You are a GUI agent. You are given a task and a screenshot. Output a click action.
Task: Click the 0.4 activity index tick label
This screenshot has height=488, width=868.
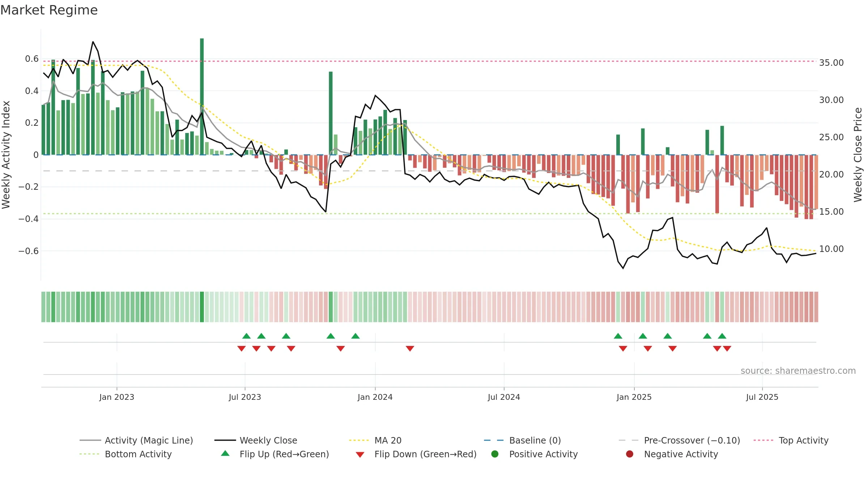32,91
